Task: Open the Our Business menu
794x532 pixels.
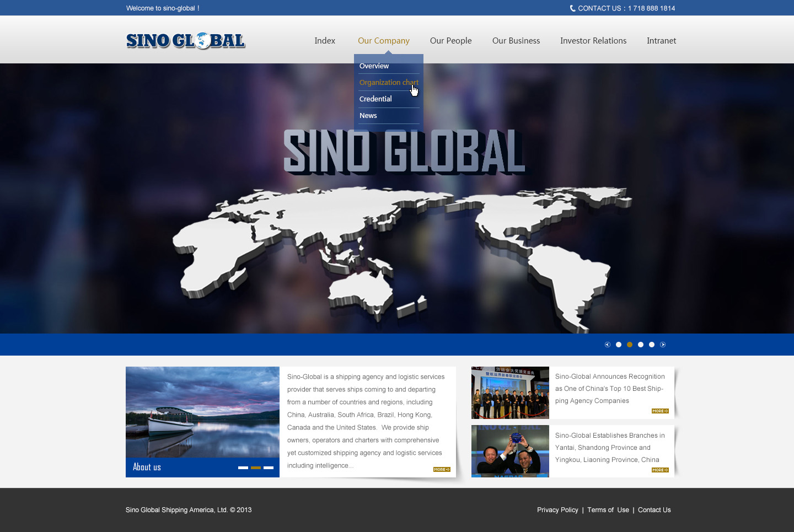Action: [516, 41]
